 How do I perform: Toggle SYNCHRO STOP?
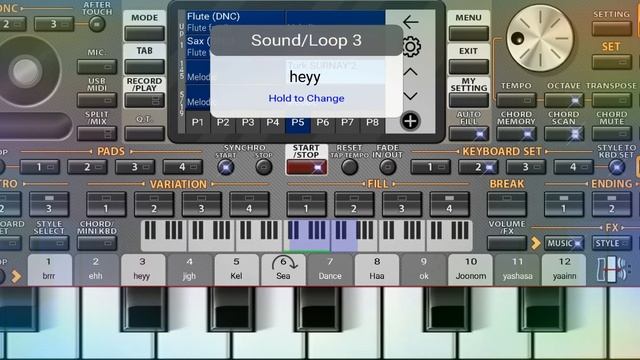coord(264,167)
